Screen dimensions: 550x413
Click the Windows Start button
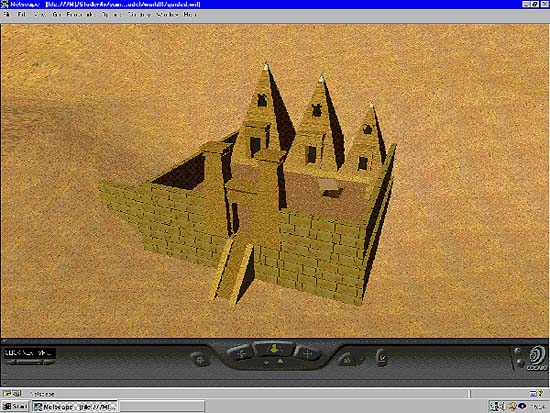[x=15, y=406]
